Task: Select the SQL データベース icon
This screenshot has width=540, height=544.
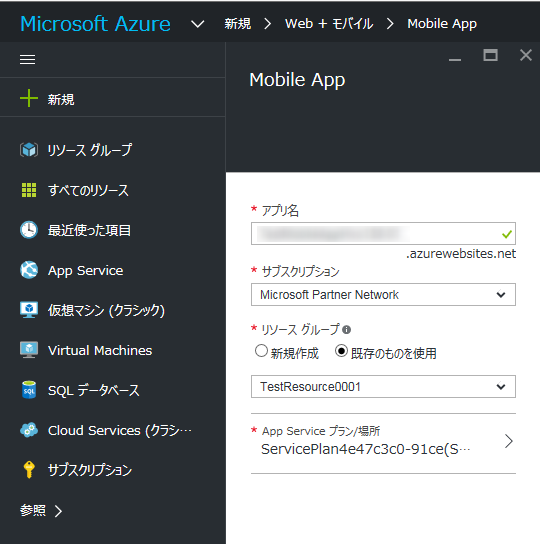Action: pyautogui.click(x=29, y=390)
